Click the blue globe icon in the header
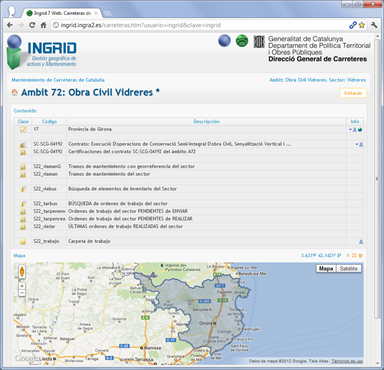Viewport: 384px width, 370px height. 224,41
